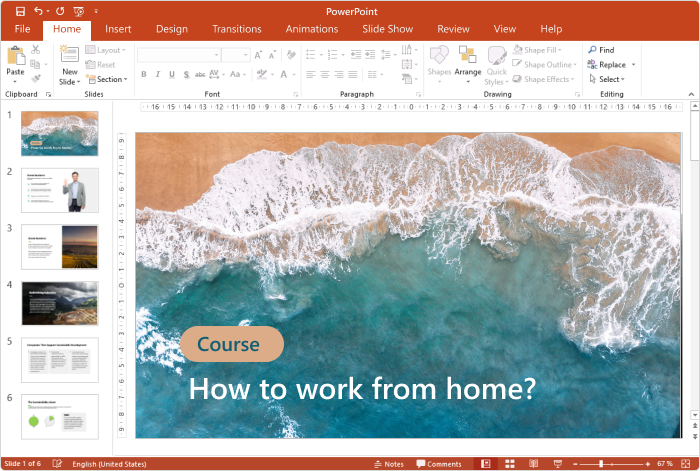Open the Customize Quick Access Toolbar dropdown
Screen dimensions: 700x471
(x=96, y=11)
